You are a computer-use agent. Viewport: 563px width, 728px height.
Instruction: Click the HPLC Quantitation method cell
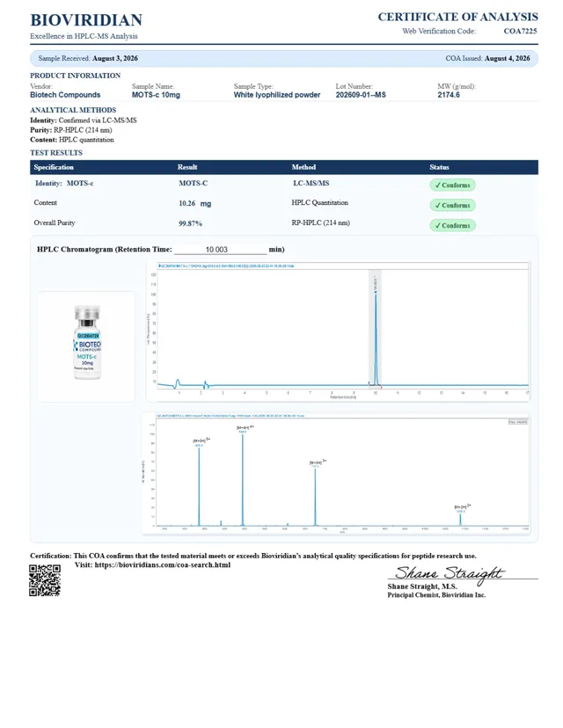click(x=319, y=203)
